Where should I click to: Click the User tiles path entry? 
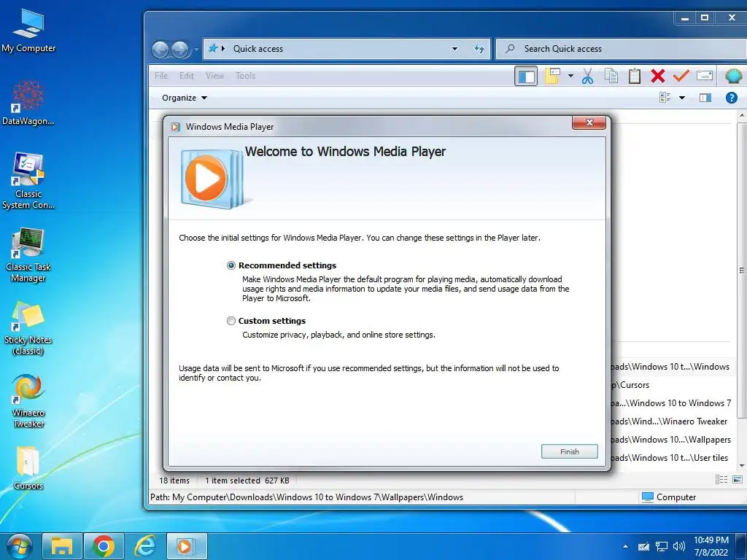click(x=670, y=458)
